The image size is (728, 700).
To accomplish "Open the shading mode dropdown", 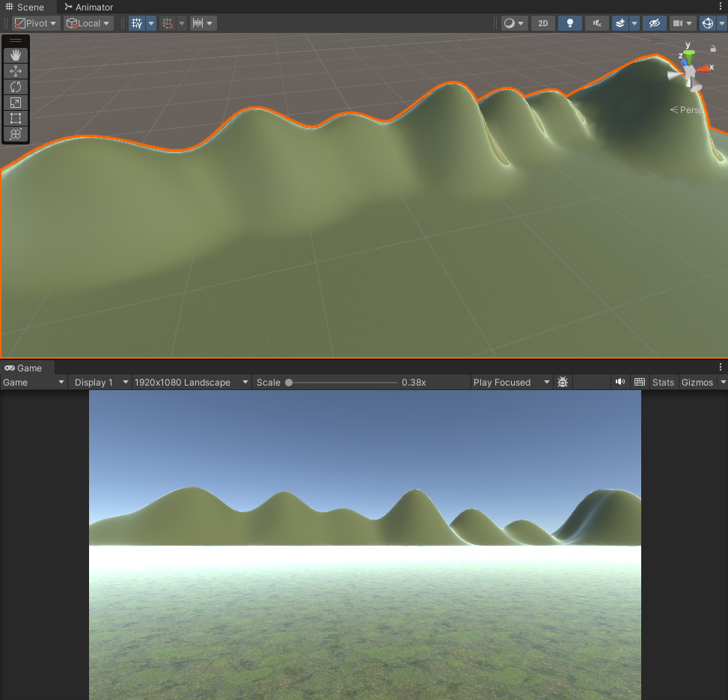I will click(513, 23).
